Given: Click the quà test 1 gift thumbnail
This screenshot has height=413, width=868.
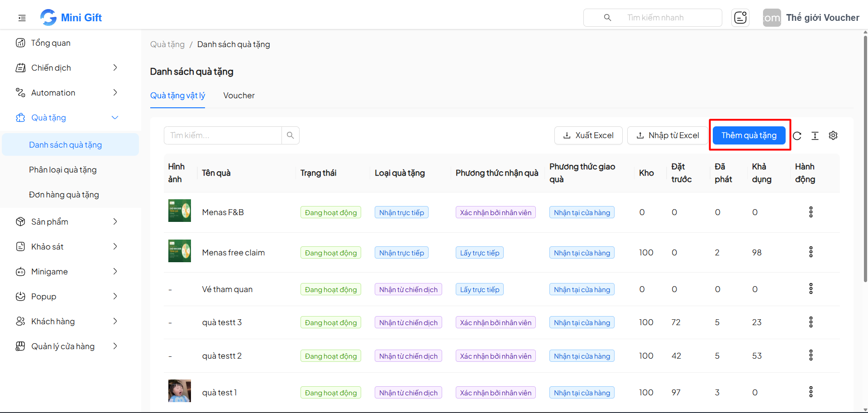Looking at the screenshot, I should [180, 391].
